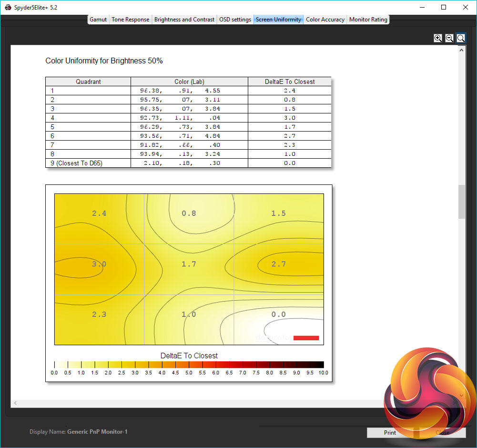Click the vertical scrollbar thumb
477x448 pixels.
[461, 202]
